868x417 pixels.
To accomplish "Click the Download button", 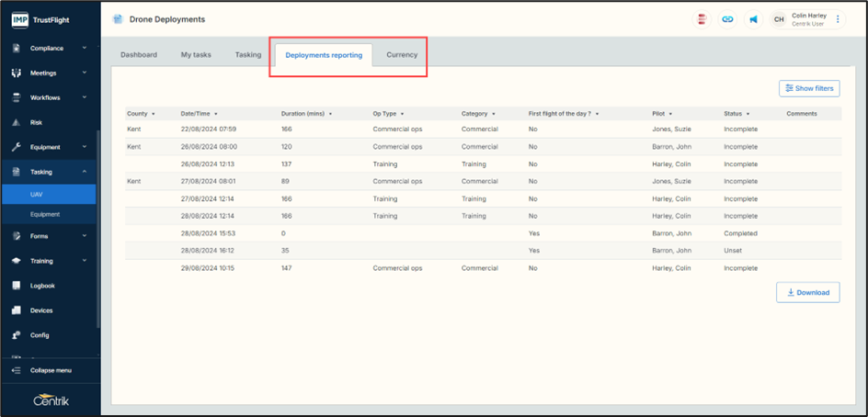I will (x=807, y=293).
